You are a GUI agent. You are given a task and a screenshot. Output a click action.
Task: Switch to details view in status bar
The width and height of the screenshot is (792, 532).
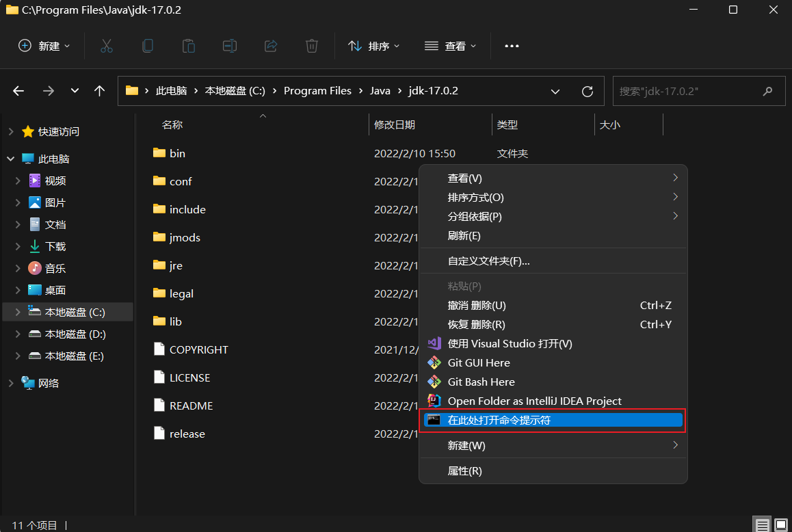click(x=761, y=523)
